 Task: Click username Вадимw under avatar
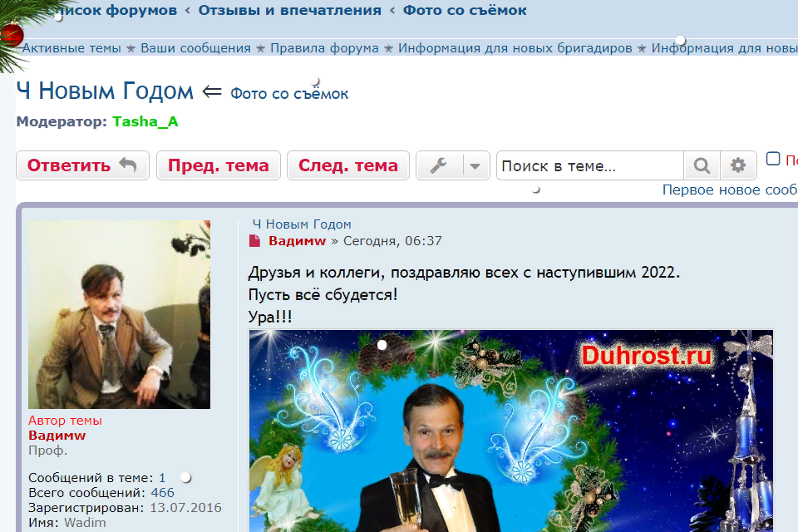(57, 436)
